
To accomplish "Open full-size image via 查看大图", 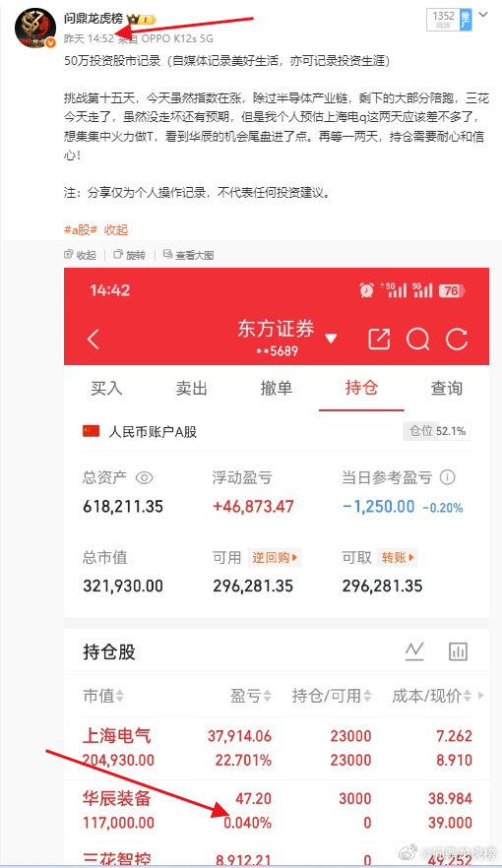I will [x=189, y=255].
